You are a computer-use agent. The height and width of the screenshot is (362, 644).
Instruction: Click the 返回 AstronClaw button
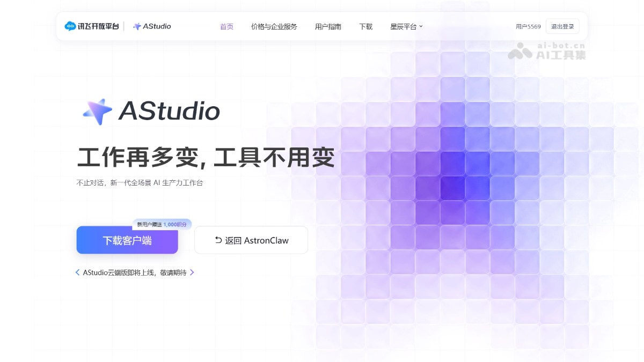(251, 240)
